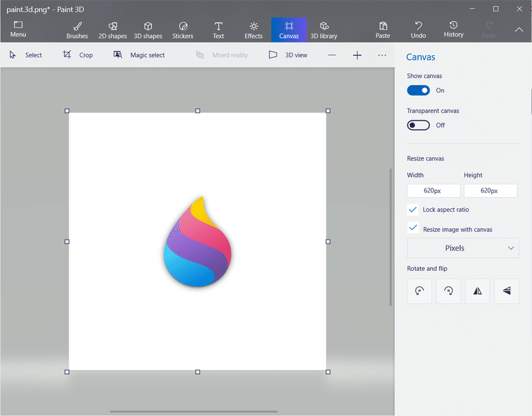The image size is (532, 416).
Task: Open the Pixels unit dropdown
Action: (x=463, y=248)
